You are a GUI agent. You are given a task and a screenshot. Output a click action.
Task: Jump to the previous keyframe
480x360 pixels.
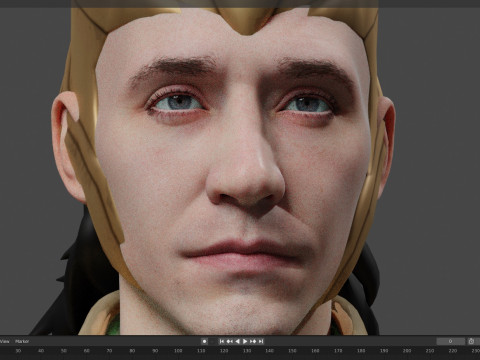[229, 341]
